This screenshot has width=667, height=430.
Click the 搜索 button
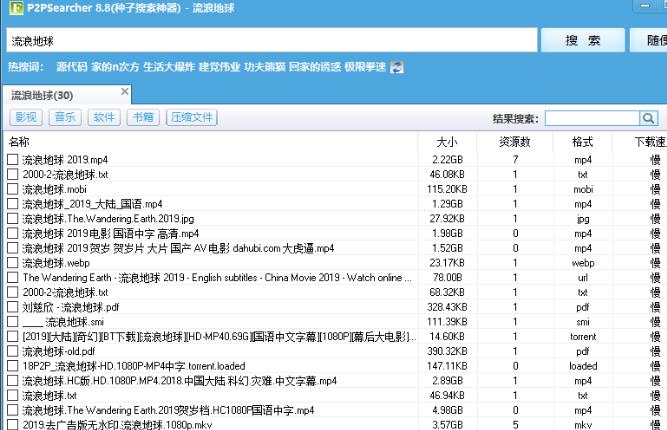coord(582,40)
